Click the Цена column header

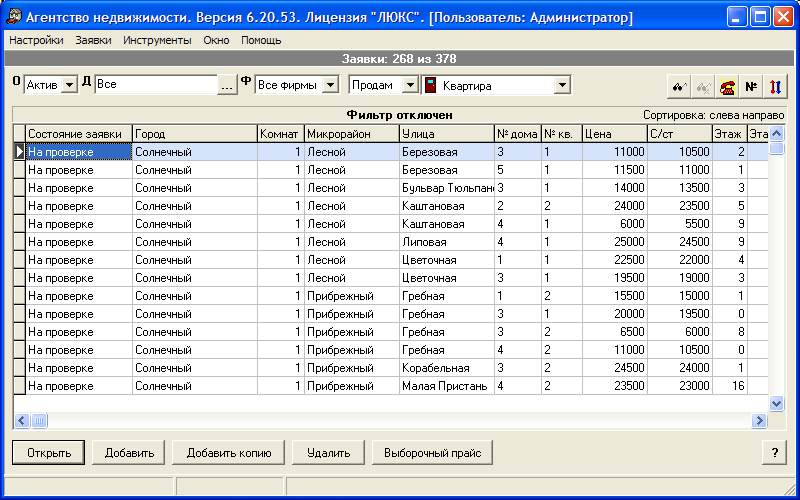click(615, 134)
